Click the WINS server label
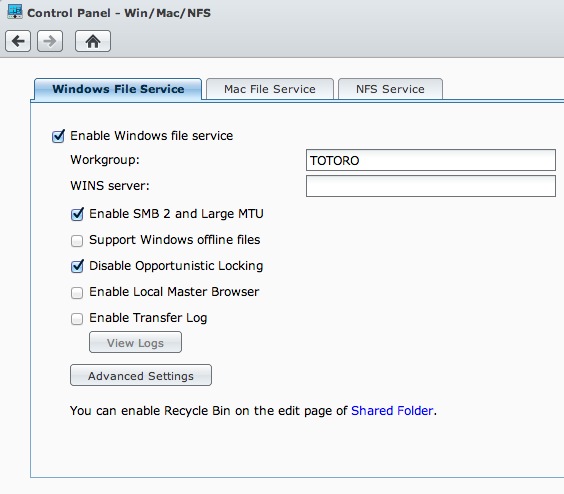 click(110, 186)
